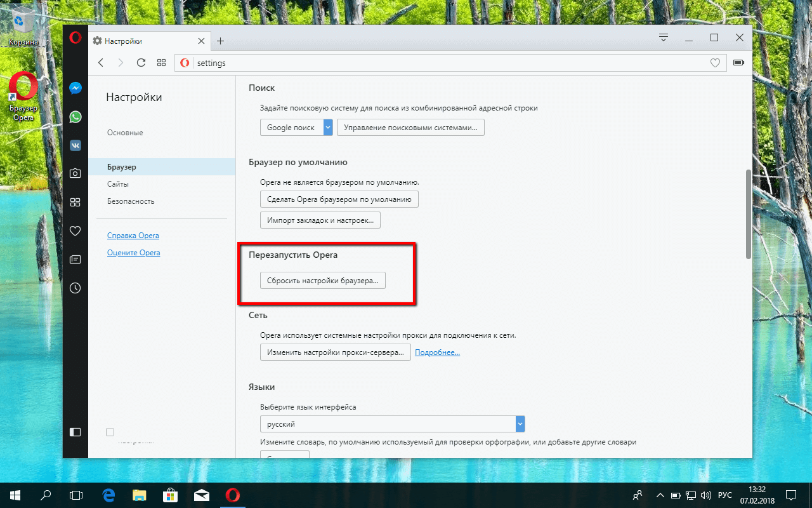The width and height of the screenshot is (812, 508).
Task: Open the Mail app from the taskbar
Action: (202, 495)
